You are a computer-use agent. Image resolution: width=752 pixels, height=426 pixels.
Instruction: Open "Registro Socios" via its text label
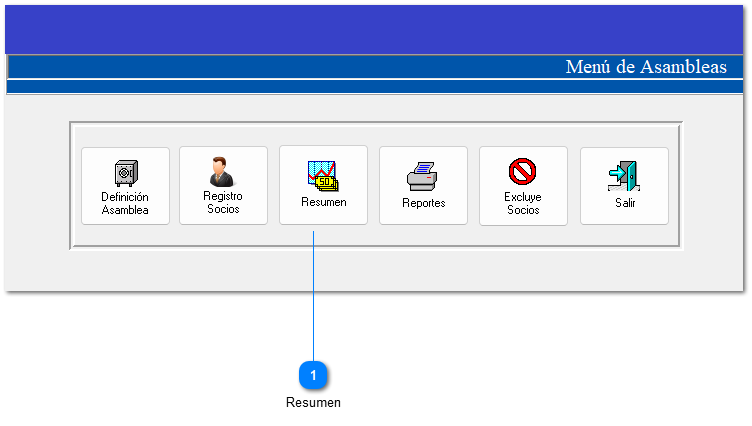[x=223, y=203]
